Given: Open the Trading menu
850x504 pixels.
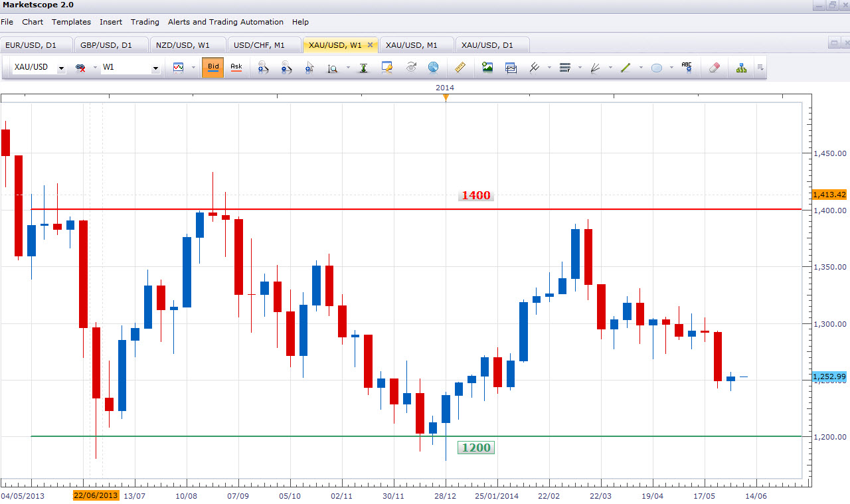Looking at the screenshot, I should [x=145, y=22].
